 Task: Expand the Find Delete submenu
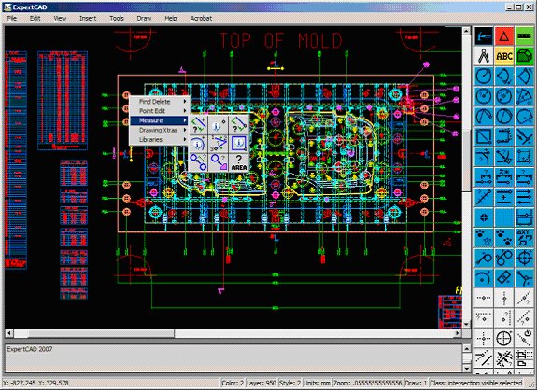pyautogui.click(x=160, y=102)
